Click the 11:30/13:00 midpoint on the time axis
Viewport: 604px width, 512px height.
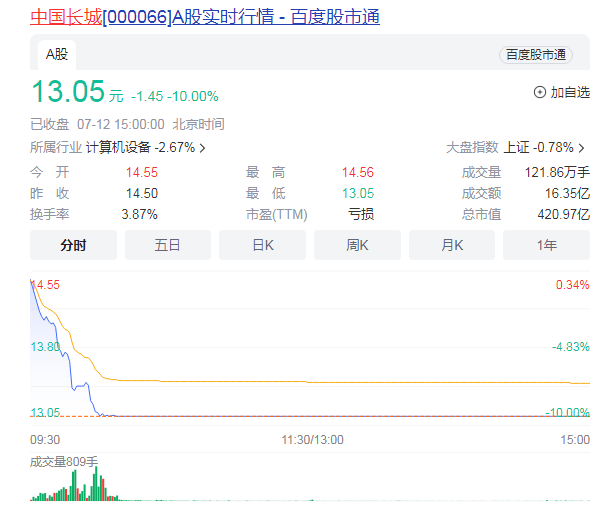311,439
